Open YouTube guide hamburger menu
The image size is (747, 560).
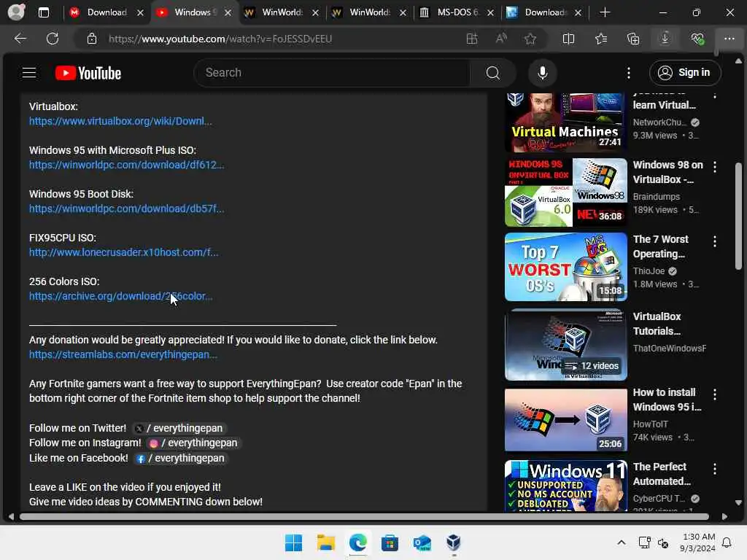(29, 72)
